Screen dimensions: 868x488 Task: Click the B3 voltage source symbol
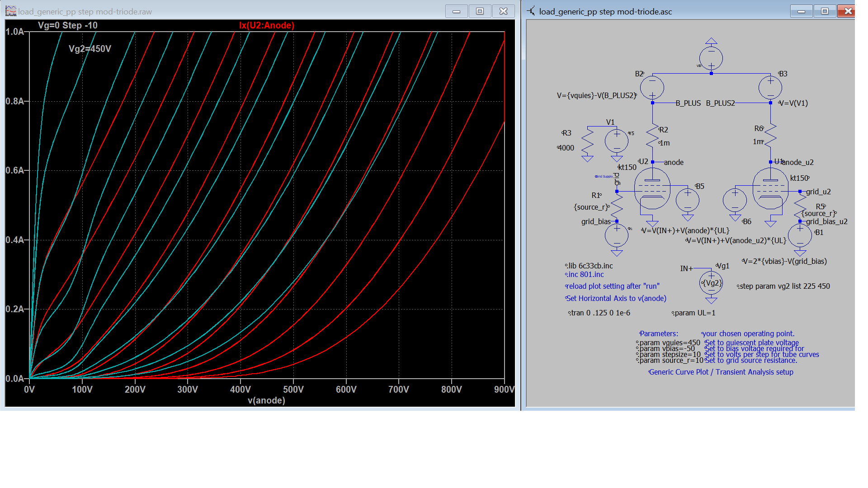coord(770,88)
